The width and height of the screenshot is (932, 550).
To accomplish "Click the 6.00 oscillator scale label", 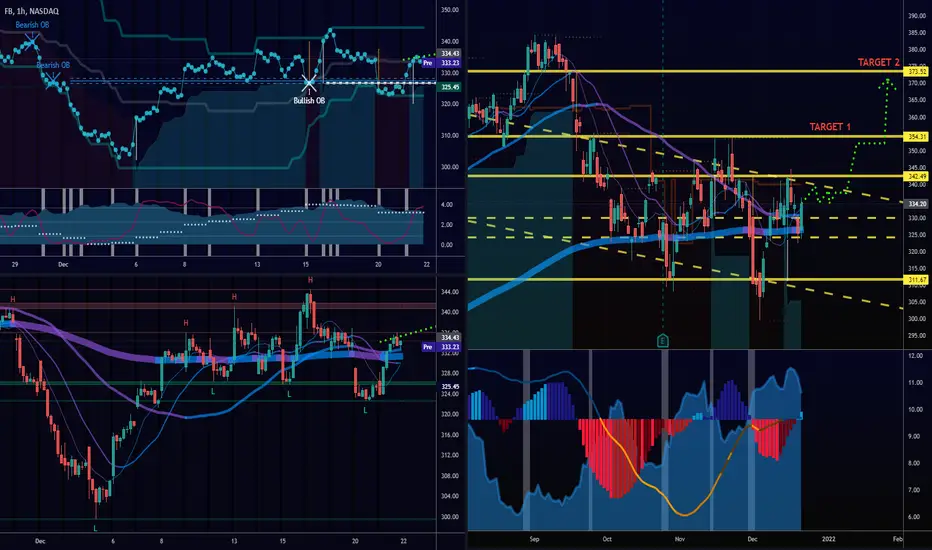I will [916, 517].
